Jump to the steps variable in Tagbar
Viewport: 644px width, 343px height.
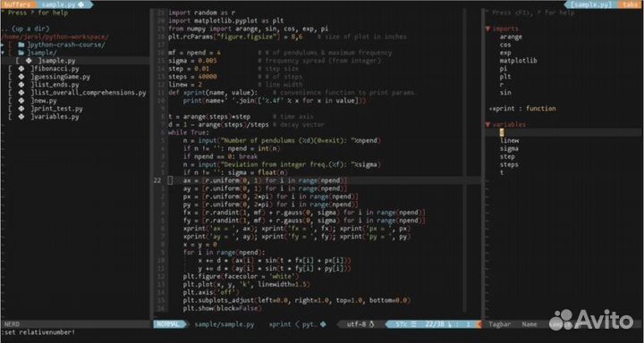click(509, 164)
